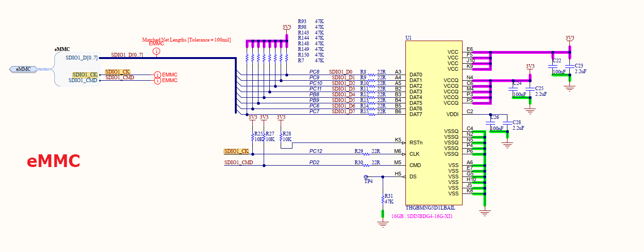Click the SDIO1_D7 net label
644x252 pixels.
pyautogui.click(x=343, y=111)
